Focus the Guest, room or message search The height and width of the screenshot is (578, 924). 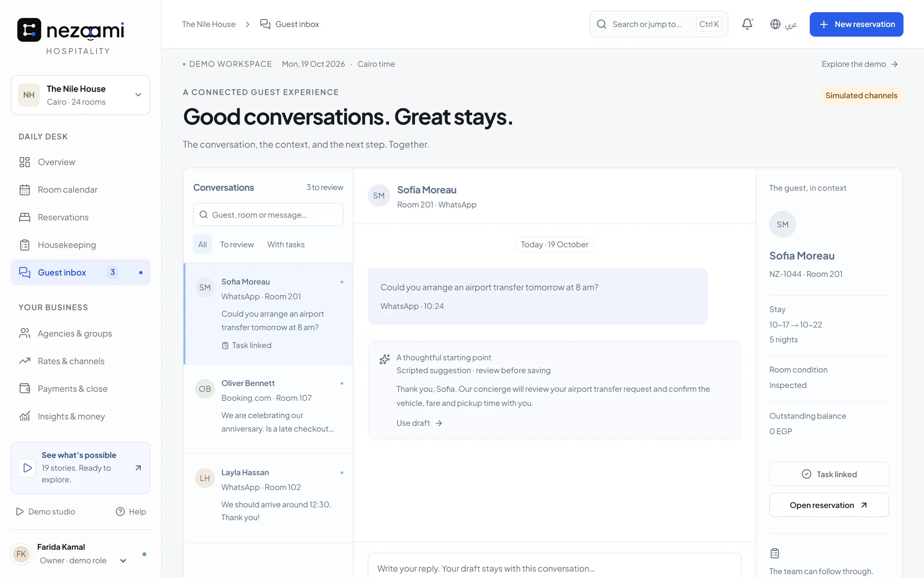(268, 215)
